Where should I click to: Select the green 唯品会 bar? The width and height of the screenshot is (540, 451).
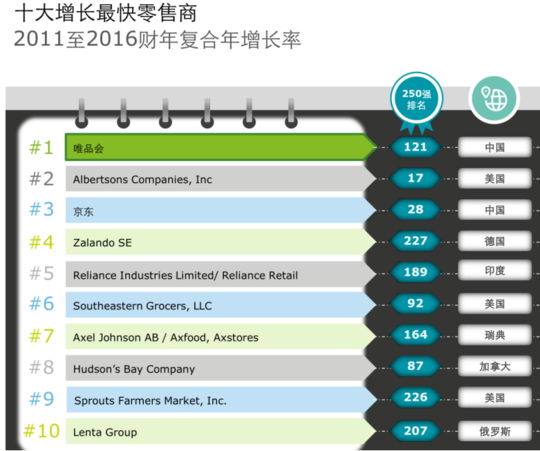[x=221, y=147]
